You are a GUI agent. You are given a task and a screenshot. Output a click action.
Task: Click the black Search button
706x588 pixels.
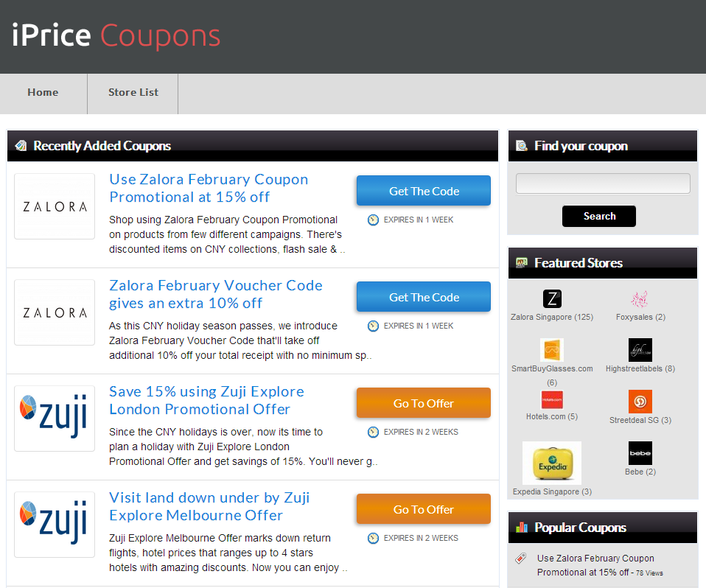click(x=599, y=216)
